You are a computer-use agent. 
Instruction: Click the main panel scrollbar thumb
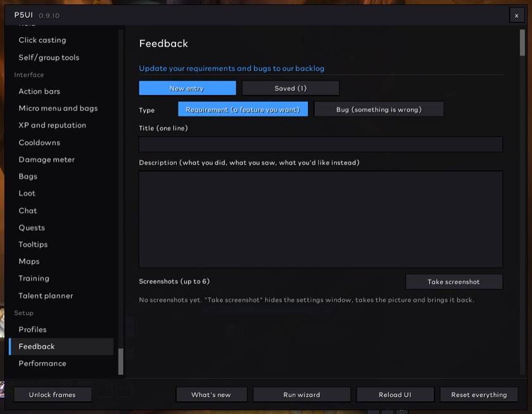tap(522, 42)
